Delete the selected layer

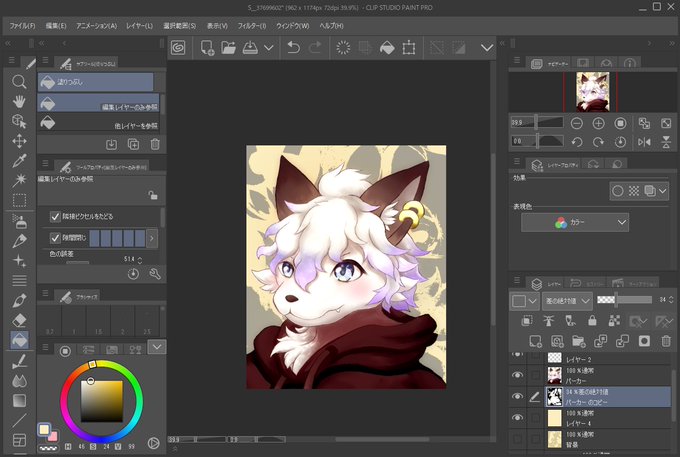click(666, 341)
